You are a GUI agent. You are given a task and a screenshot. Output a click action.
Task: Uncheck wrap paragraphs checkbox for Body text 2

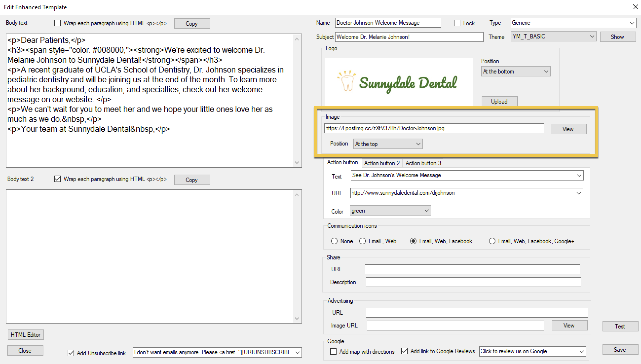[x=57, y=179]
